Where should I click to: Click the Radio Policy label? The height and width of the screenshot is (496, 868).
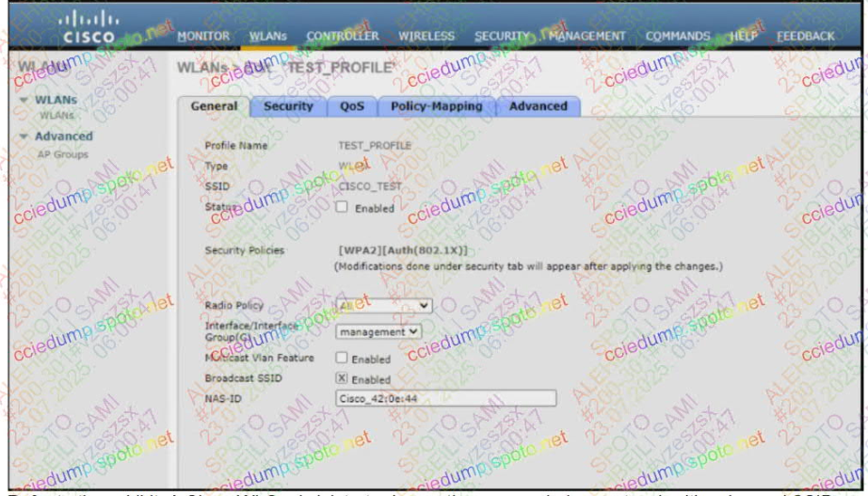tap(234, 306)
